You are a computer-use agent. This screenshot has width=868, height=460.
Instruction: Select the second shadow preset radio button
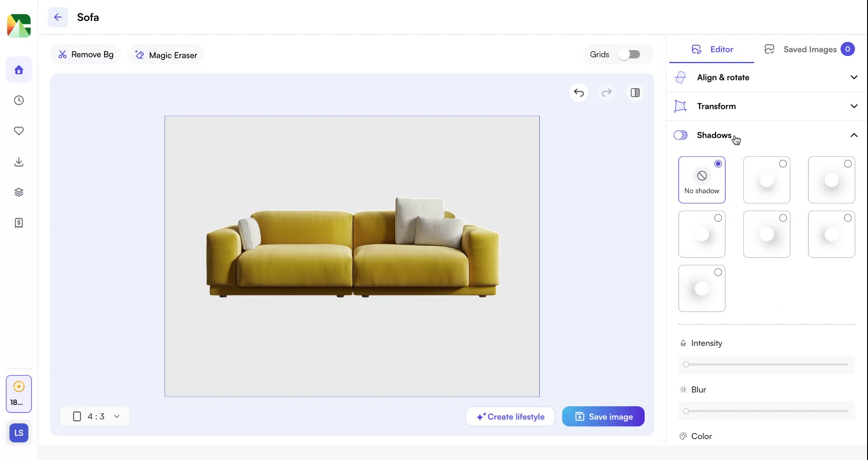(x=782, y=164)
